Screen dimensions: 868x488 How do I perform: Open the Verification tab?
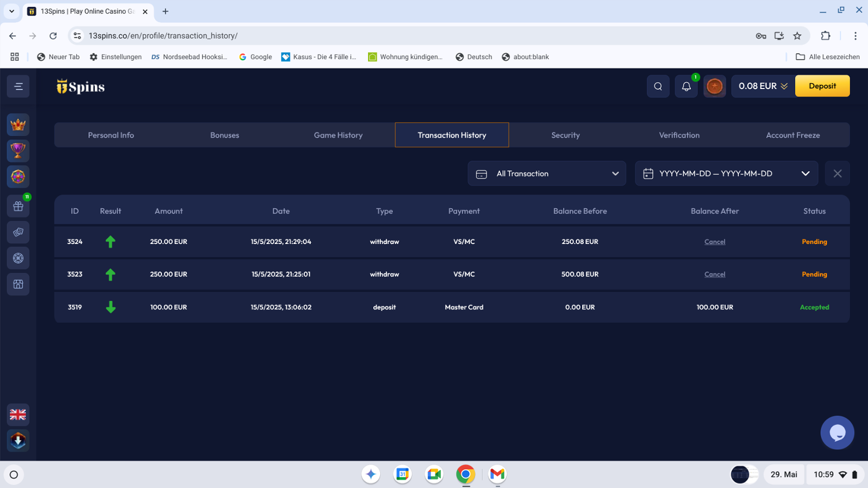pyautogui.click(x=679, y=135)
